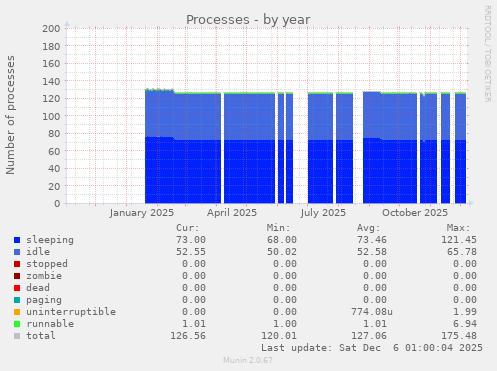Viewport: 497px width, 371px height.
Task: Click the 'Munin 2.0.67' footer text
Action: click(x=248, y=360)
